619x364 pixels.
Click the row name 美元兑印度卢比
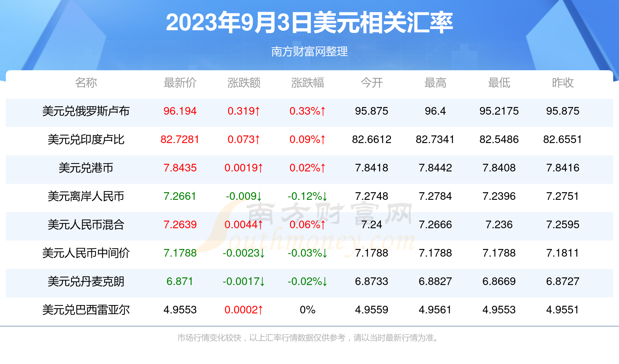coord(86,139)
